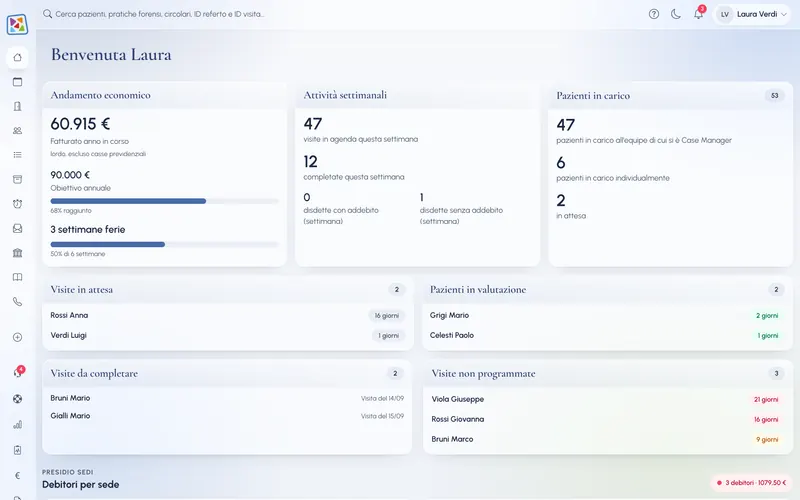Image resolution: width=800 pixels, height=500 pixels.
Task: Click the vacation weeks progress bar
Action: tap(164, 244)
